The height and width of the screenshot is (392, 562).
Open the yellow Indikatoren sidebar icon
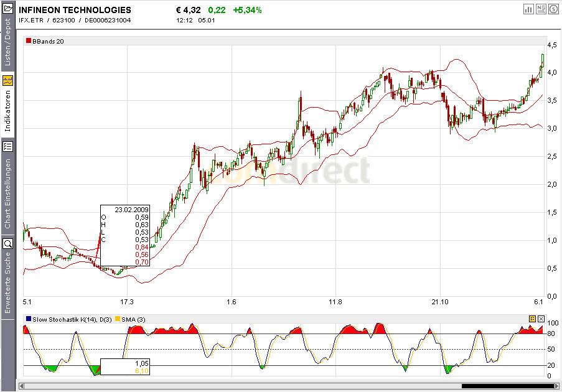point(8,80)
